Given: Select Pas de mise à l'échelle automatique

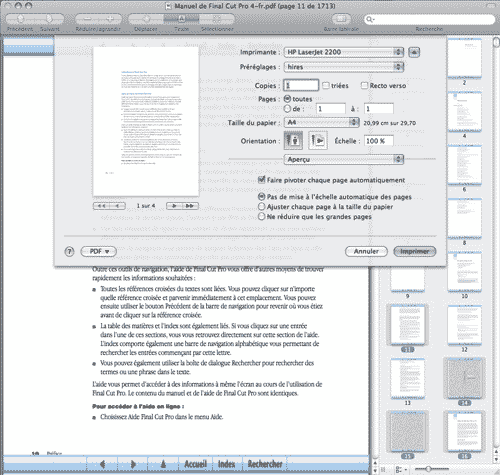Looking at the screenshot, I should 262,197.
